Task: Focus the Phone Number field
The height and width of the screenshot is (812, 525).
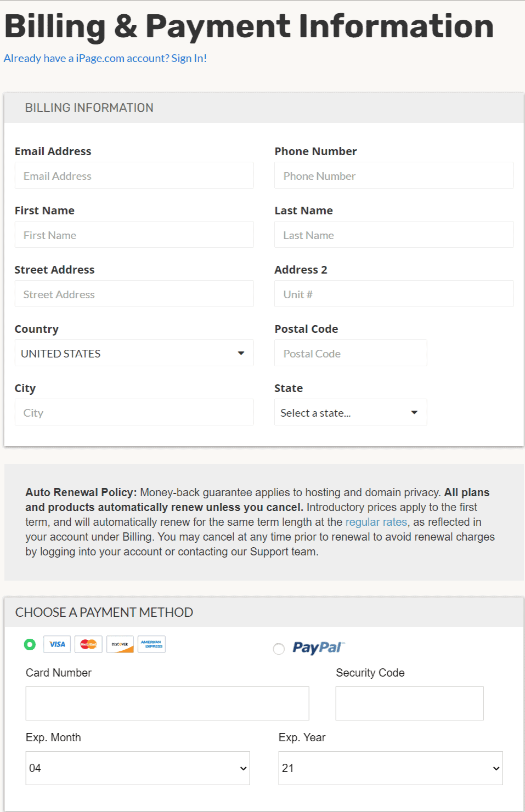Action: click(x=394, y=175)
